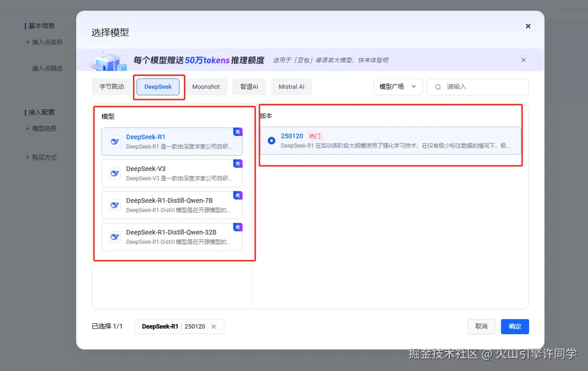
Task: Click the search magnifier icon
Action: pyautogui.click(x=438, y=87)
